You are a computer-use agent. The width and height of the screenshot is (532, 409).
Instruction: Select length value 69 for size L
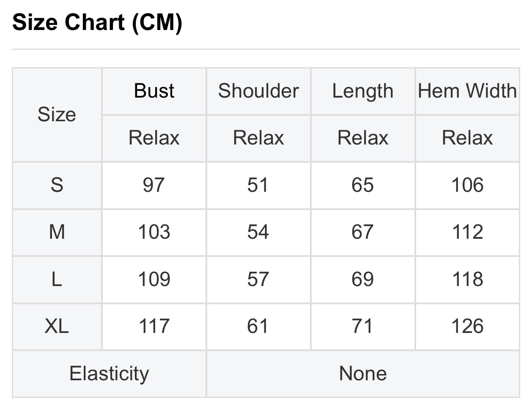pos(363,279)
